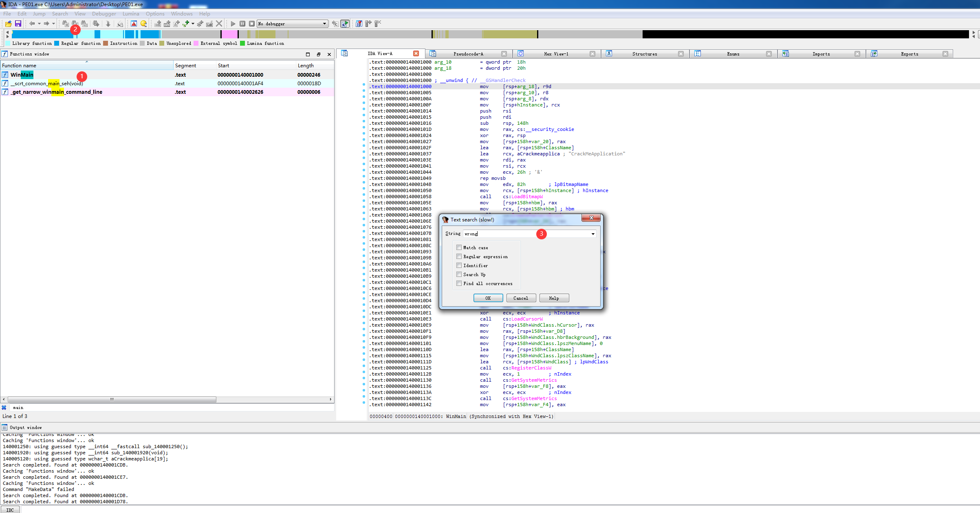Screen dimensions: 980x513
Task: Expand the String history dropdown arrow
Action: (x=593, y=234)
